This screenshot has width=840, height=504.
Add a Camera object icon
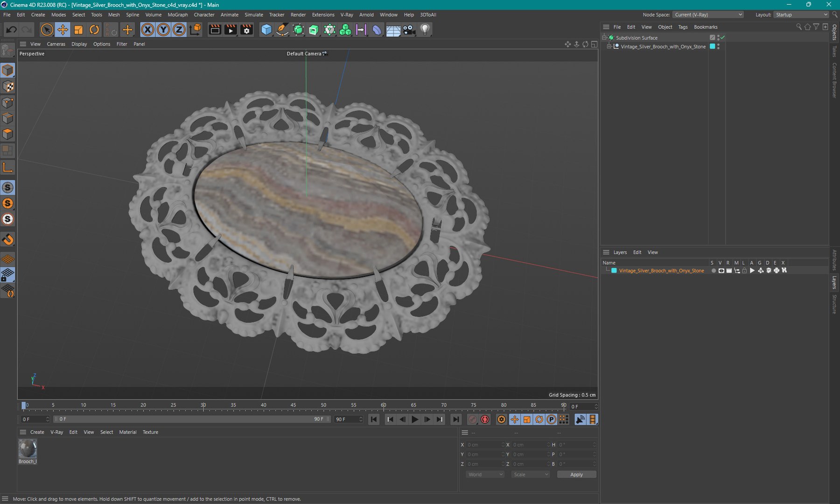(x=409, y=30)
